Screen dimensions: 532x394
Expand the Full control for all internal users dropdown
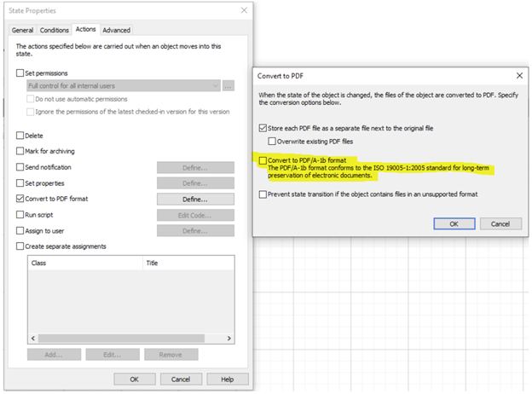coord(124,86)
